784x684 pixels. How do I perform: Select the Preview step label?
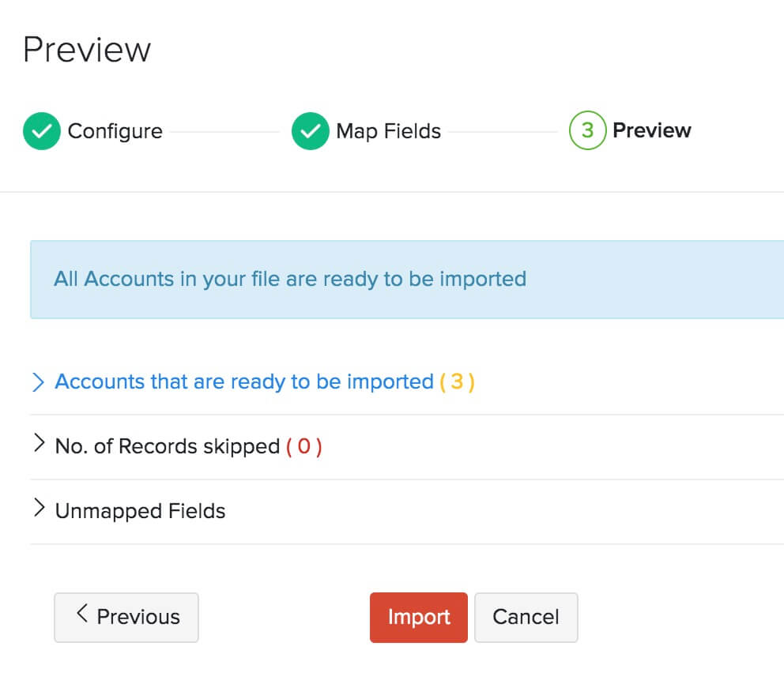651,130
